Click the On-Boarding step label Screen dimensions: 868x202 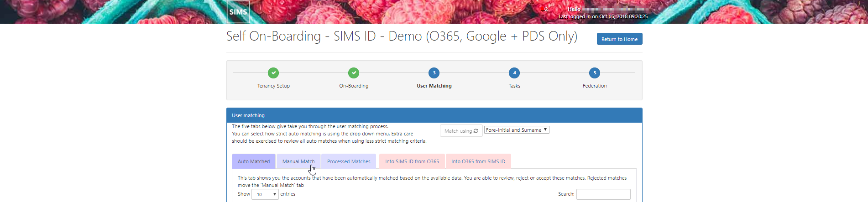coord(354,86)
